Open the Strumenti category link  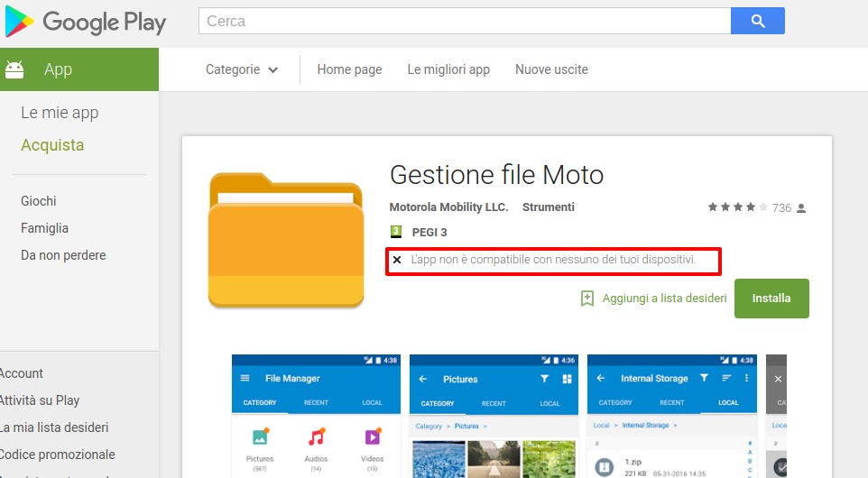pyautogui.click(x=548, y=207)
